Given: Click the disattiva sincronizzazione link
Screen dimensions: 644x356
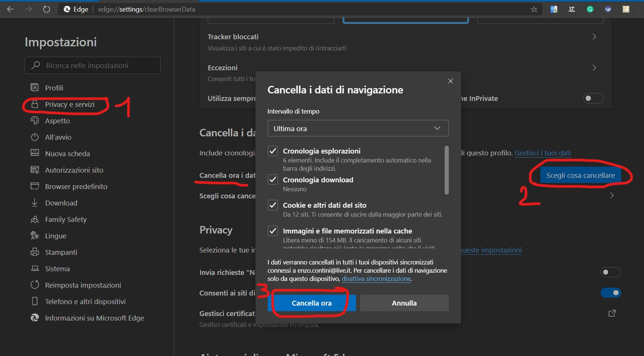Looking at the screenshot, I should (376, 279).
